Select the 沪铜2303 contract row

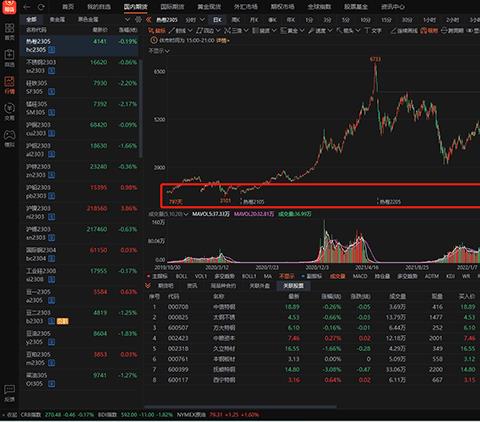tap(79, 129)
